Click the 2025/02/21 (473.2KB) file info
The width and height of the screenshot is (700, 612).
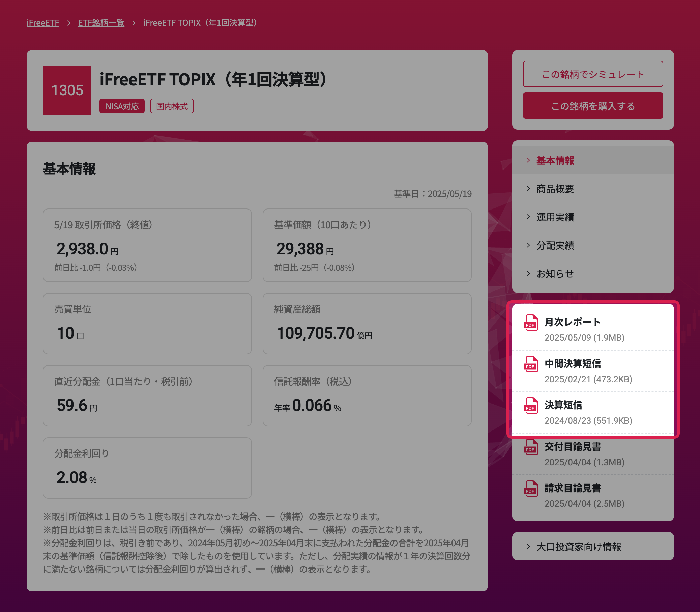(588, 379)
